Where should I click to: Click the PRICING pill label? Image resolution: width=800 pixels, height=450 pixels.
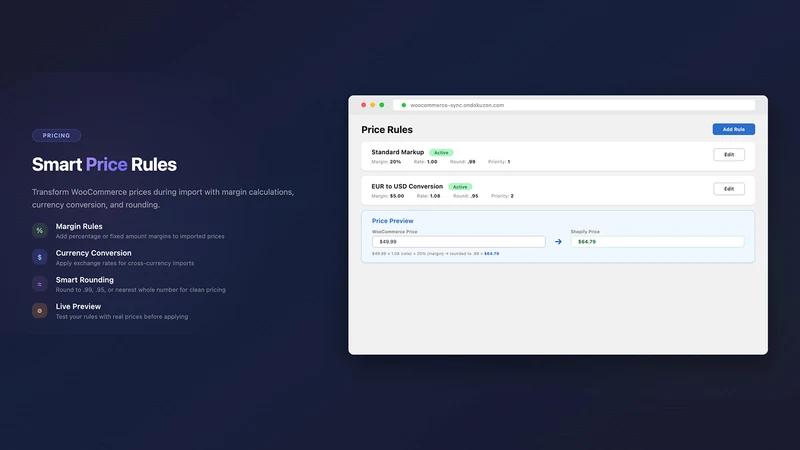click(56, 135)
